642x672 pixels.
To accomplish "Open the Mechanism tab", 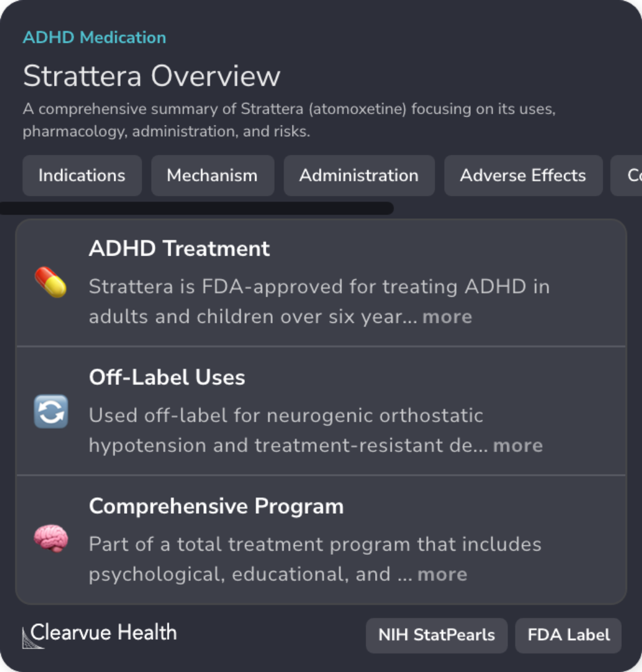I will coord(212,175).
